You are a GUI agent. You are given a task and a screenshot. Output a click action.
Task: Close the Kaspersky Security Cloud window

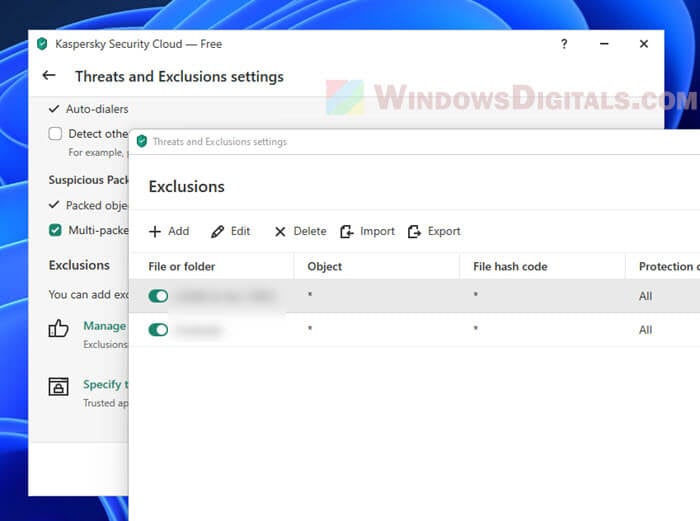(644, 44)
